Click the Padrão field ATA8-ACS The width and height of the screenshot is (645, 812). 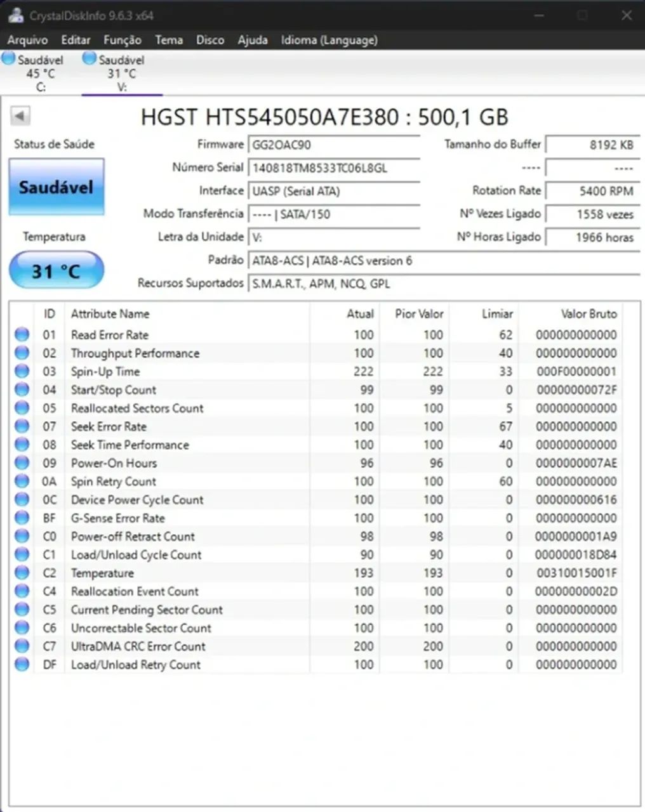click(444, 261)
